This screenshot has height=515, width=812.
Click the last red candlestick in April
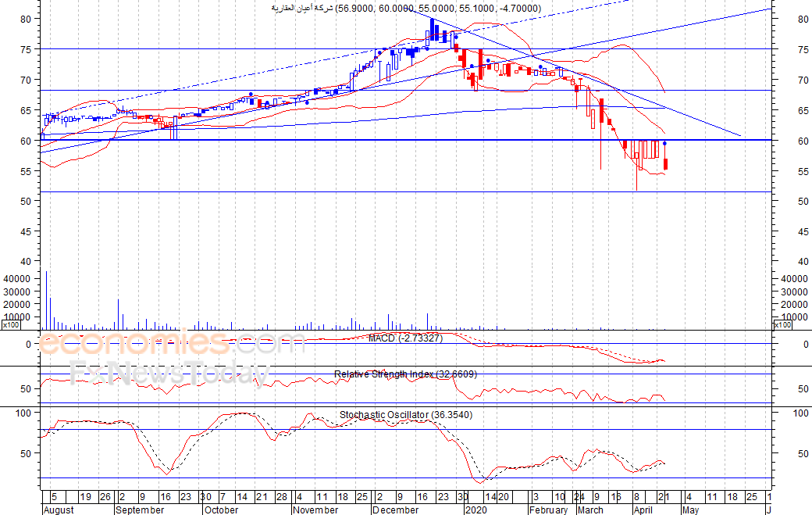coord(665,164)
